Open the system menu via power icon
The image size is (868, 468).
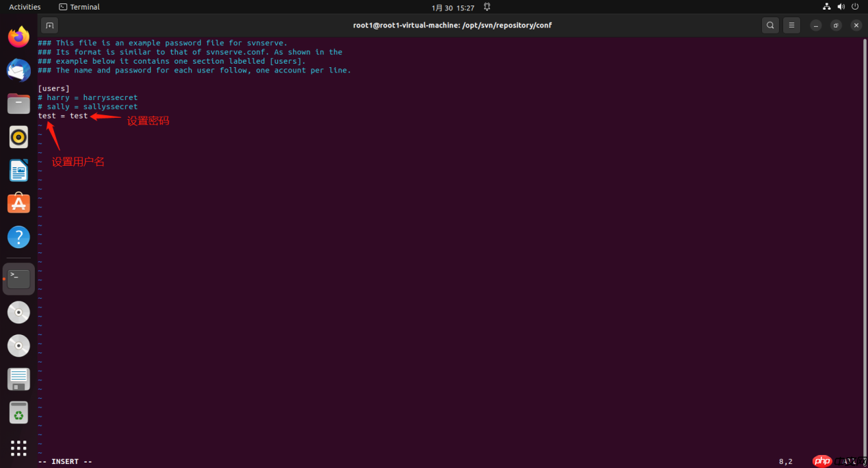point(855,7)
